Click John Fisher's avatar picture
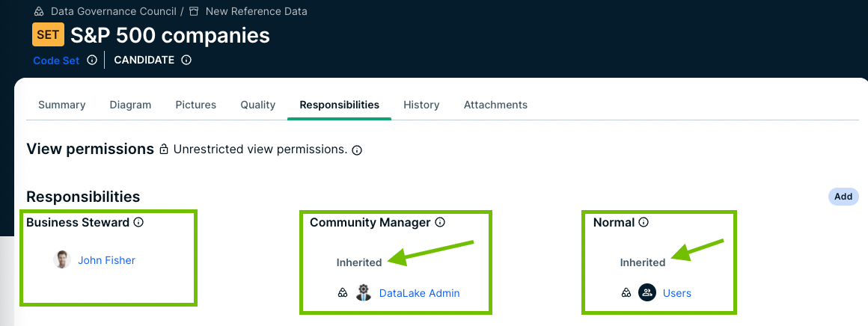The image size is (868, 326). point(62,260)
